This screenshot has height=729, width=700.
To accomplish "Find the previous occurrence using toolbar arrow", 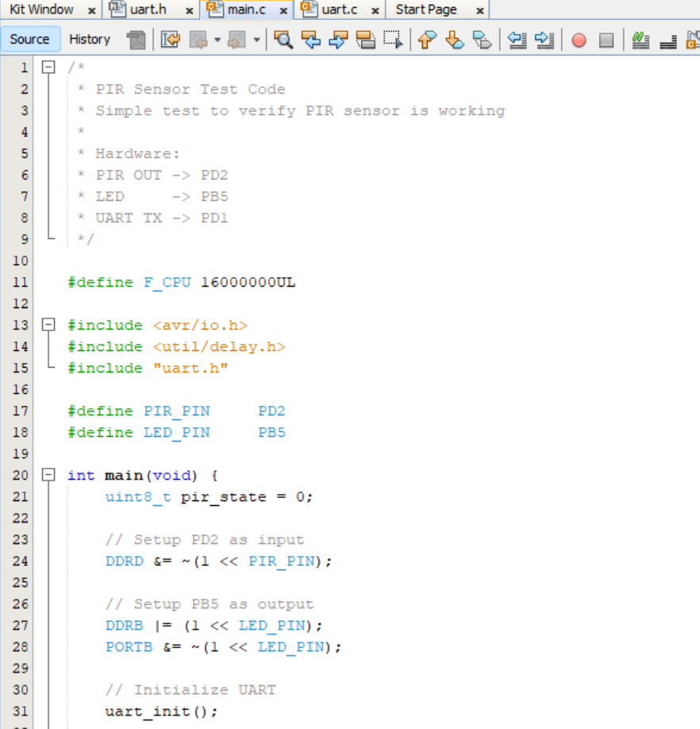I will (312, 40).
